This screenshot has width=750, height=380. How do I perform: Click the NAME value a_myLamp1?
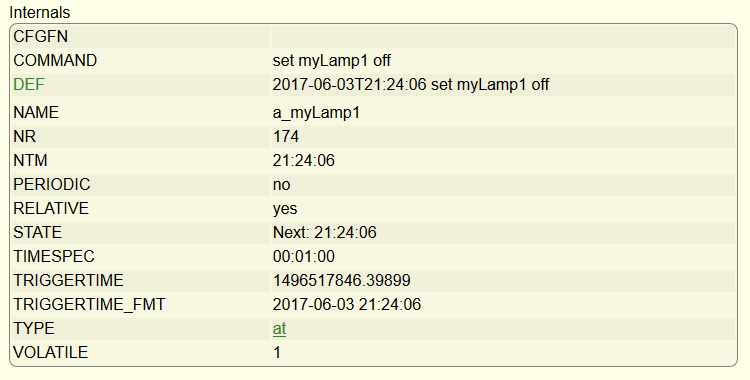[316, 113]
